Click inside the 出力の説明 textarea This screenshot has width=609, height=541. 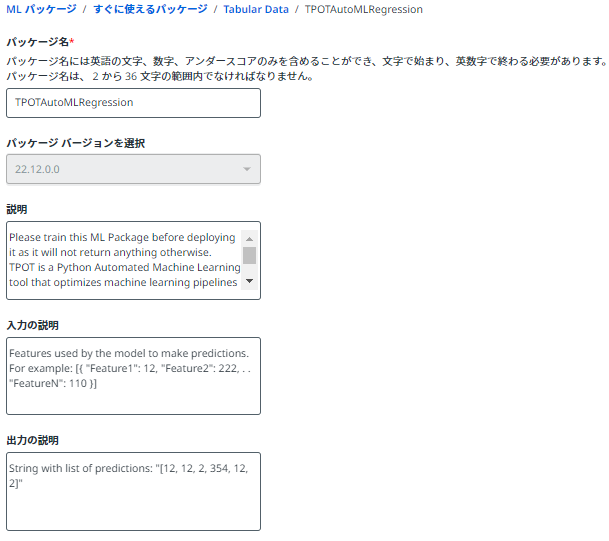pyautogui.click(x=133, y=491)
